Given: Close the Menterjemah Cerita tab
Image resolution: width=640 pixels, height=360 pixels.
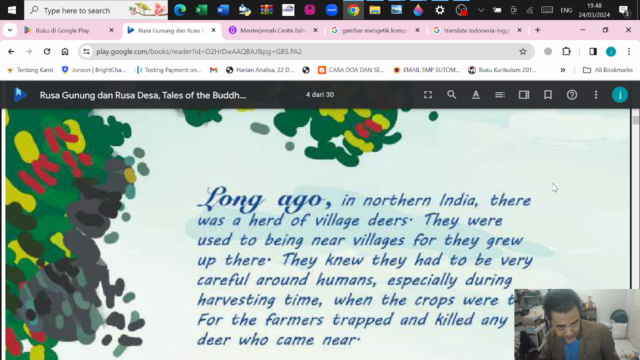Looking at the screenshot, I should click(316, 30).
